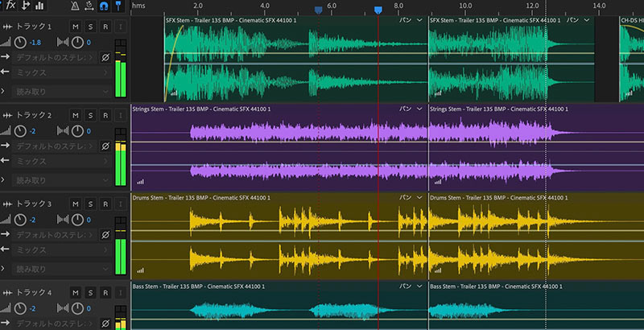
Task: Open the デフォルトのステレ input dropdown on トラック 1
Action: (x=54, y=57)
